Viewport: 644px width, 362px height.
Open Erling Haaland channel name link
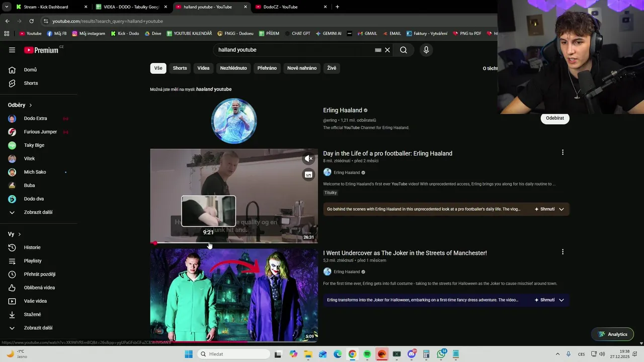pos(343,110)
